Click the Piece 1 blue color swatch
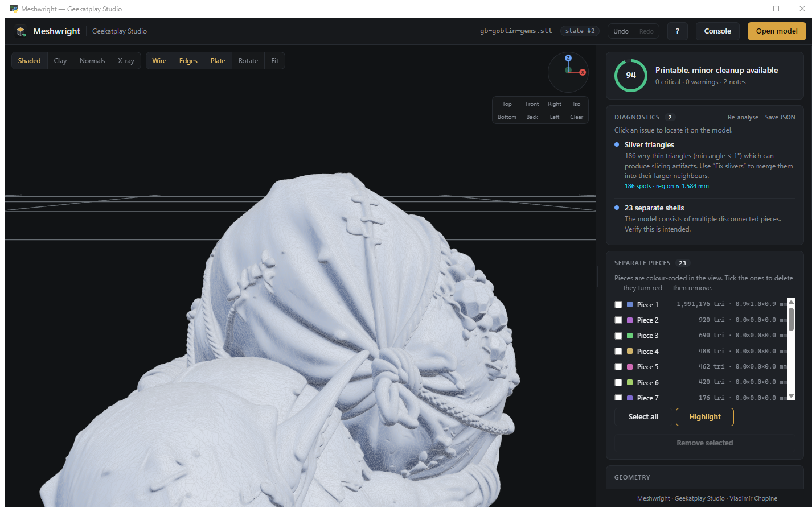The image size is (812, 508). pos(630,305)
